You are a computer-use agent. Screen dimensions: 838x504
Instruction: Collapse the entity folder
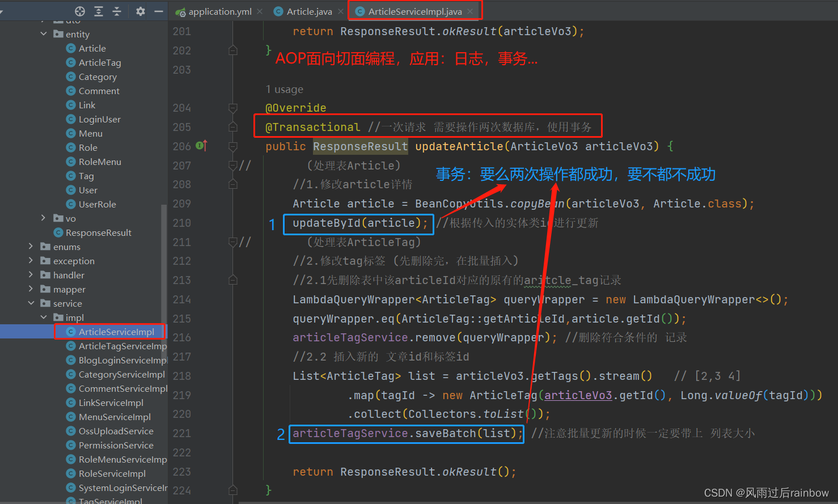pyautogui.click(x=44, y=34)
